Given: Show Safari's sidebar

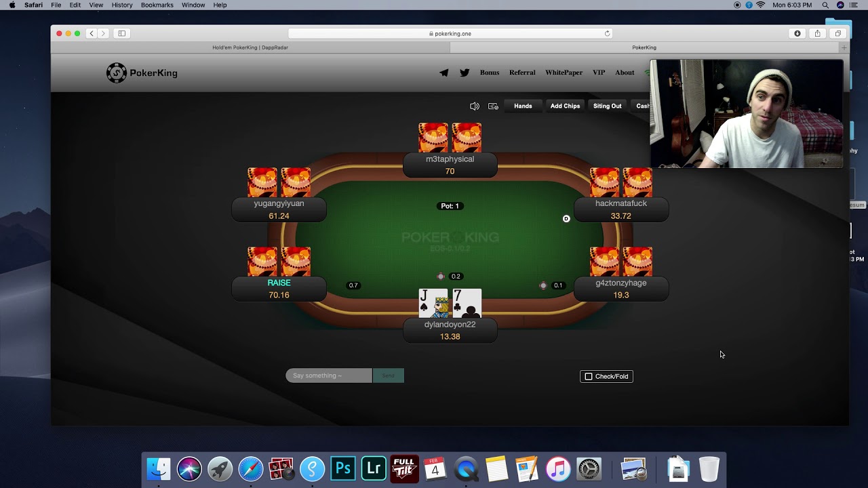Looking at the screenshot, I should [121, 33].
